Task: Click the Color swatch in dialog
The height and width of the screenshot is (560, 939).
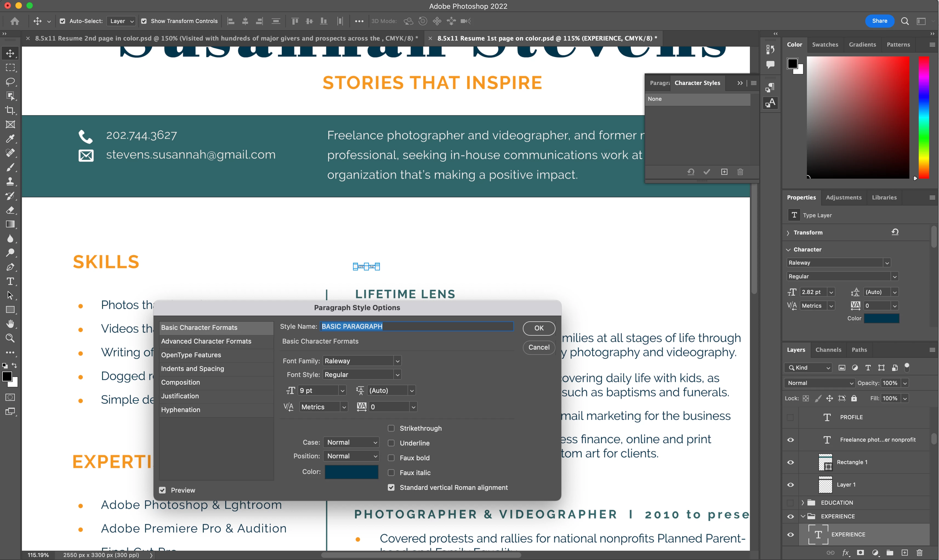Action: 351,472
